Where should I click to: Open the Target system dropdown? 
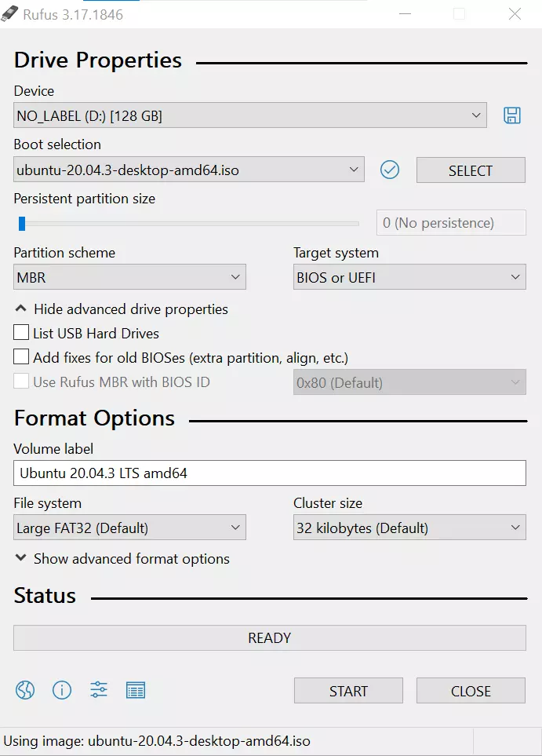pos(409,277)
